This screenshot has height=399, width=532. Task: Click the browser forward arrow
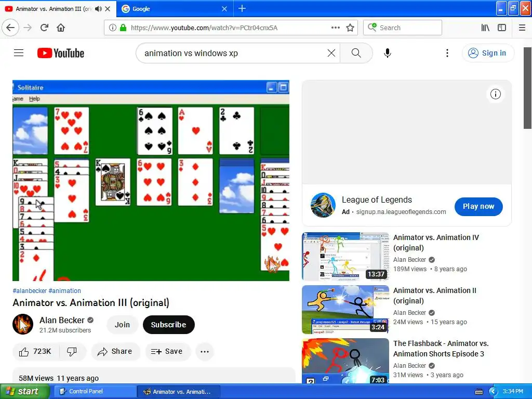[28, 28]
